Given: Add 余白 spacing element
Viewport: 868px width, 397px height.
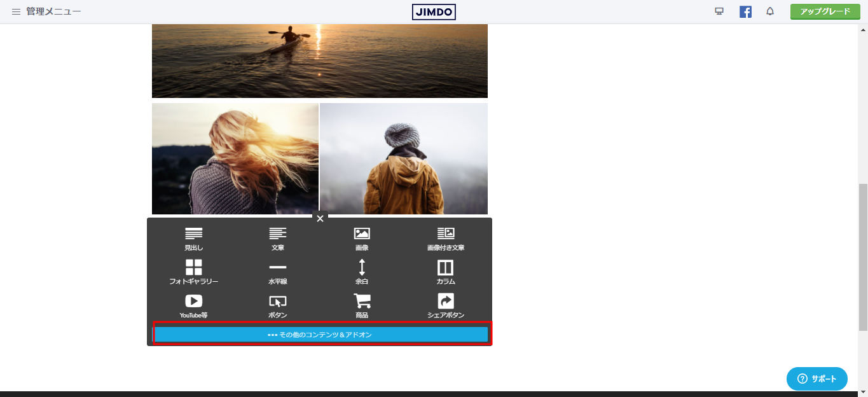Looking at the screenshot, I should click(x=362, y=272).
